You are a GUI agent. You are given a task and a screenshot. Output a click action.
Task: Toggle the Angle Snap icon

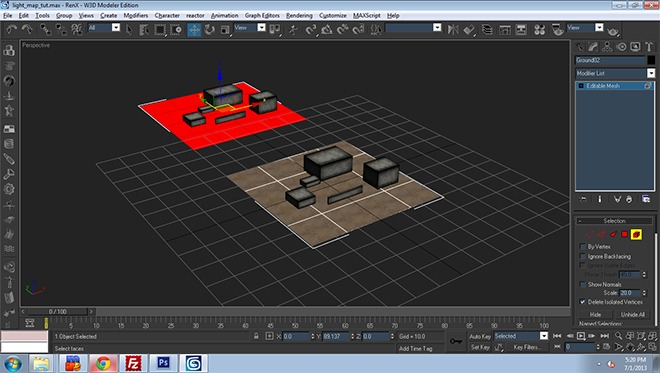point(327,29)
